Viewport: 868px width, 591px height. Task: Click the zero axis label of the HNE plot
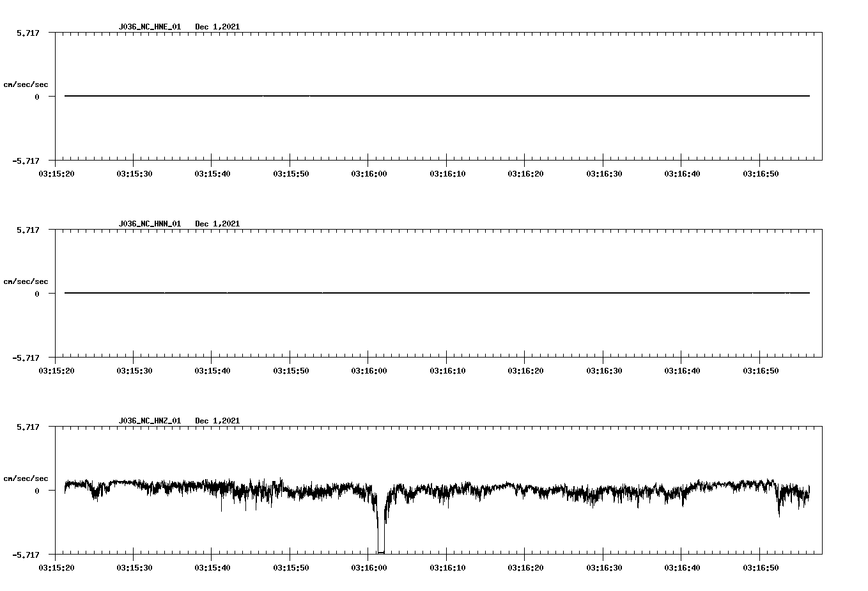(37, 97)
